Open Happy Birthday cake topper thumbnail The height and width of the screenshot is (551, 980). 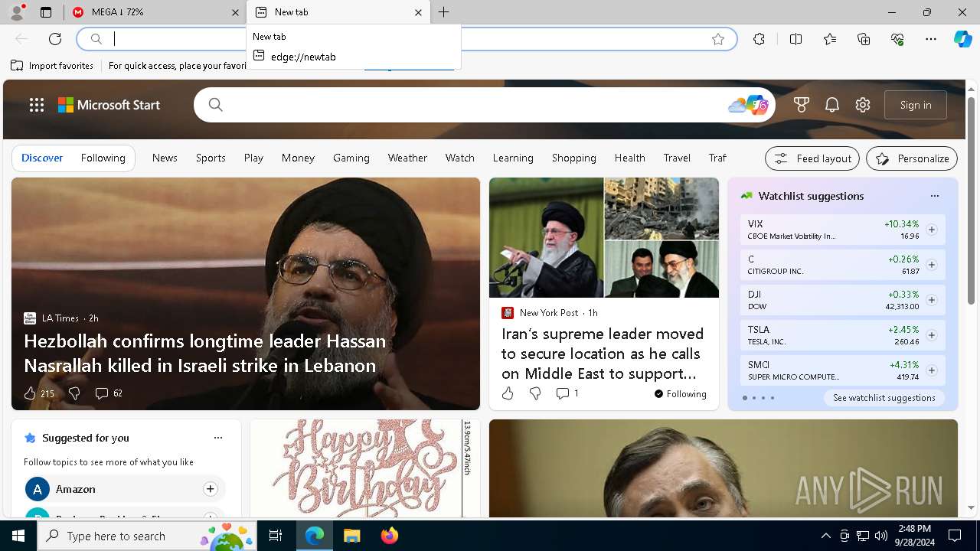(x=365, y=468)
